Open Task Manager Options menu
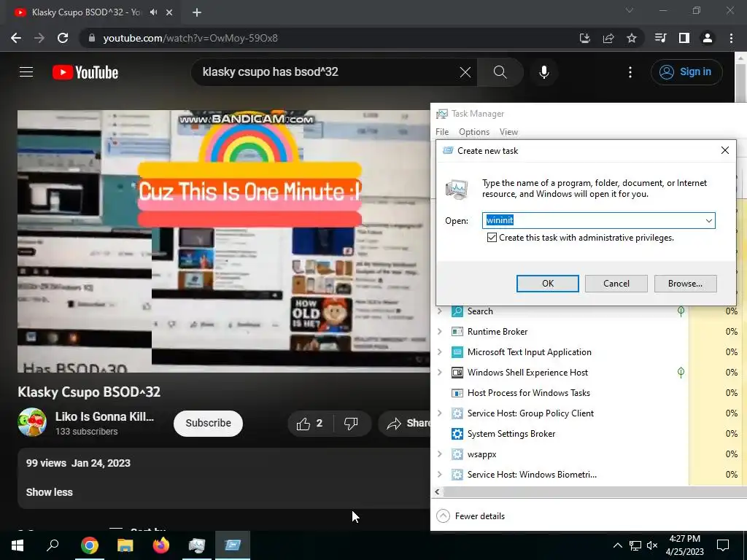 pos(474,132)
